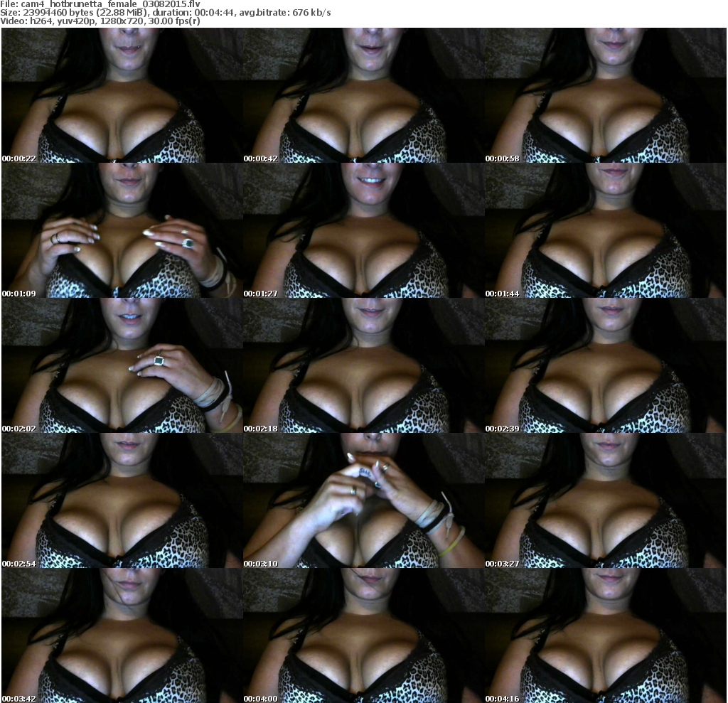Choose the thumbnail at 00:02:39
728x703 pixels.
click(606, 365)
